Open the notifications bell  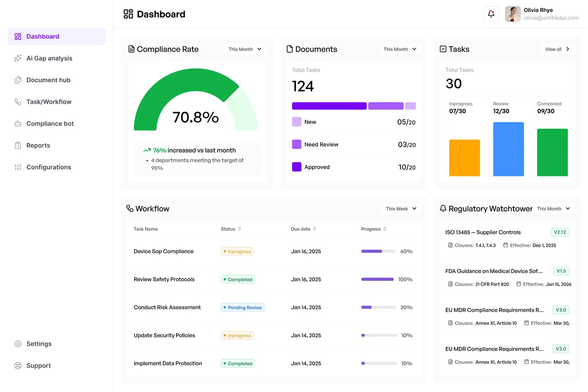491,14
